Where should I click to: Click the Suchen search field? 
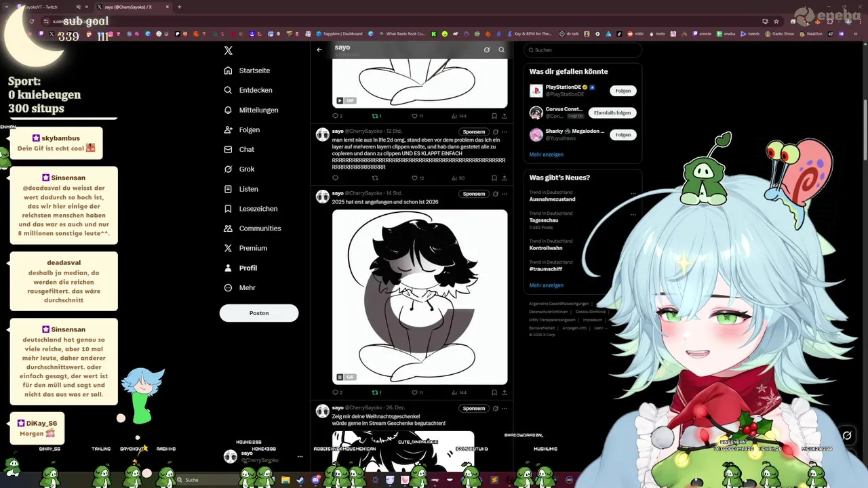pyautogui.click(x=583, y=50)
